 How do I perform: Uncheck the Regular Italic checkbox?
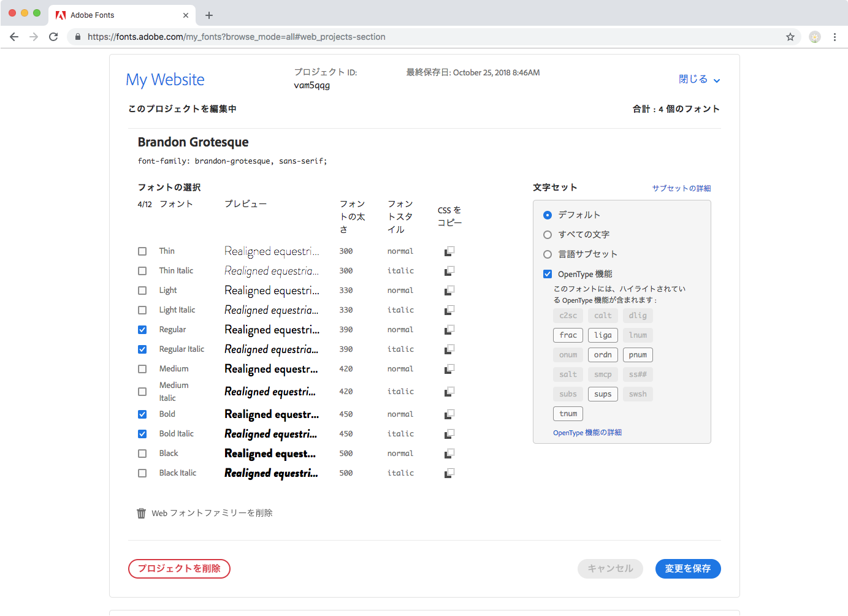click(142, 349)
